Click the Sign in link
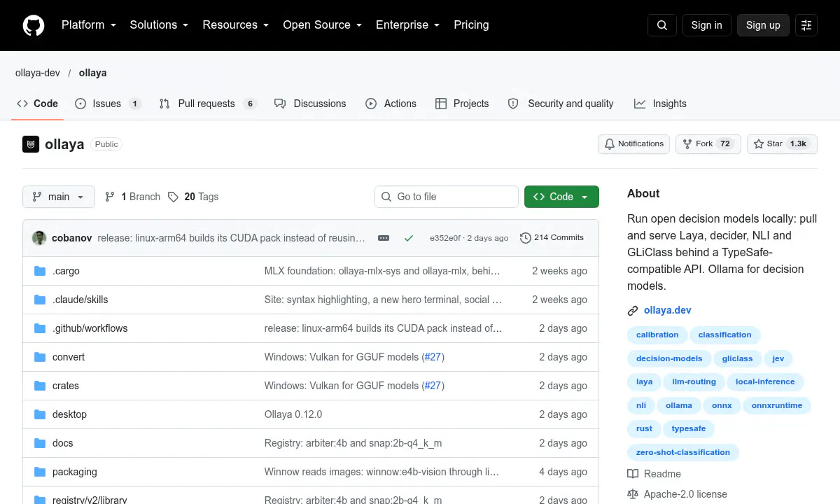The width and height of the screenshot is (840, 504). pyautogui.click(x=706, y=25)
